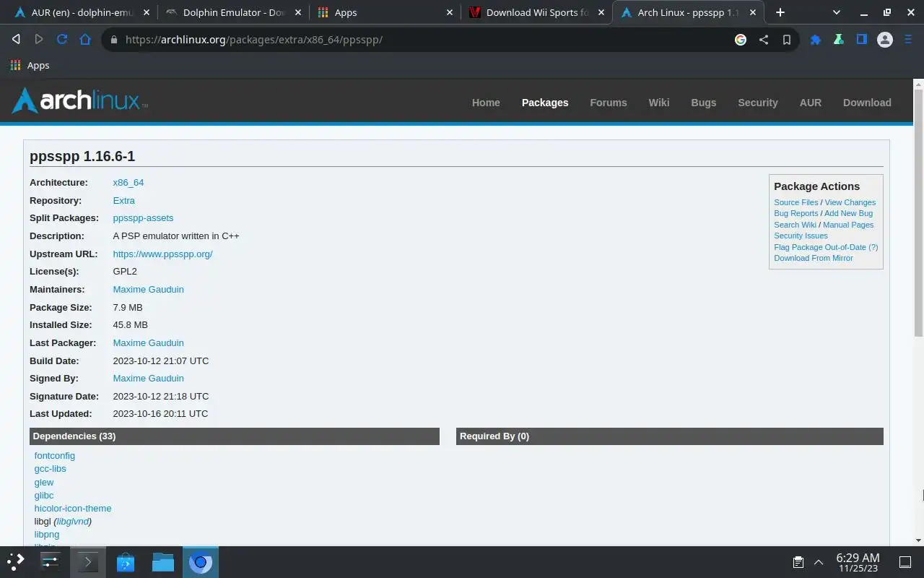
Task: Open the browser home page icon
Action: coord(85,40)
